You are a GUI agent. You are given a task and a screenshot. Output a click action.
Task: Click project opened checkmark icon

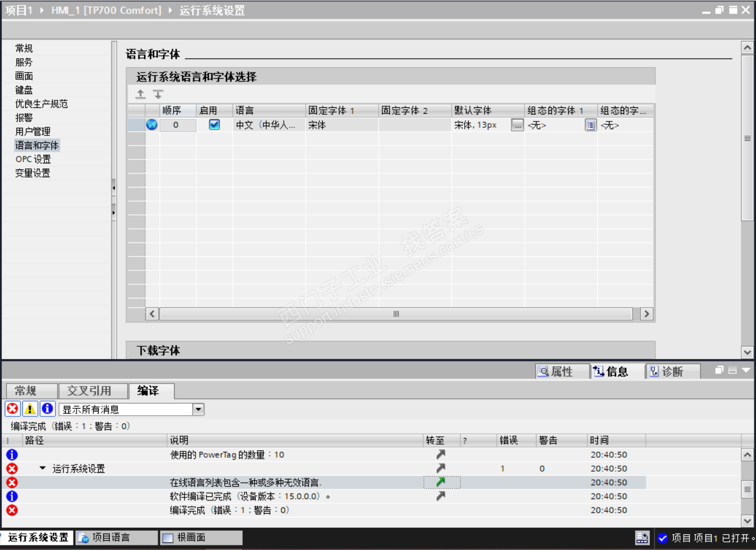pos(663,538)
